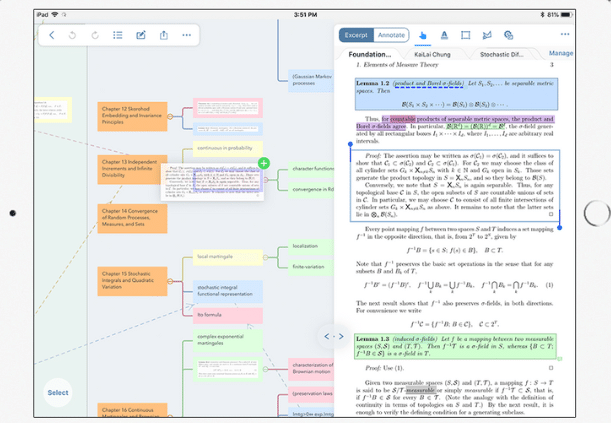611x423 pixels.
Task: Select the local martingale node
Action: [228, 257]
